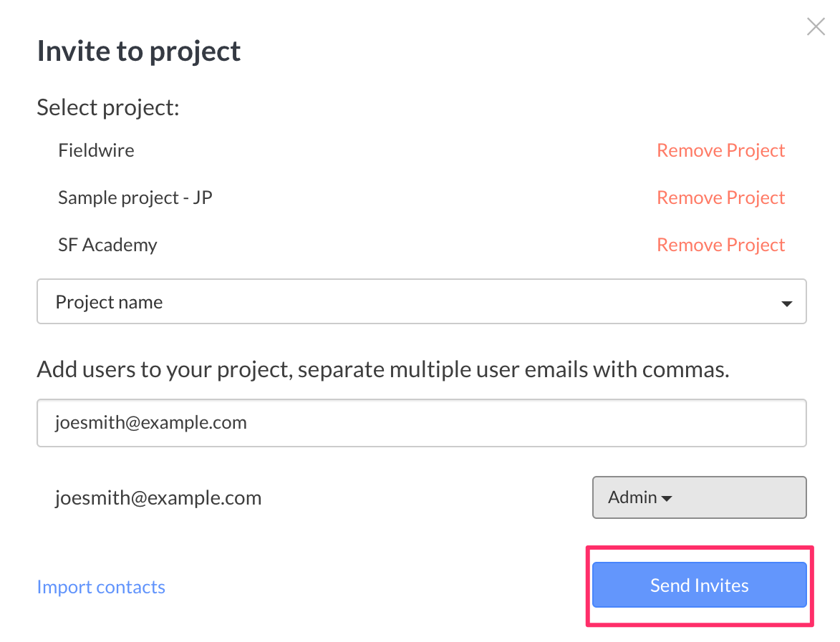The width and height of the screenshot is (840, 642).
Task: Click the Select project label
Action: (x=107, y=107)
